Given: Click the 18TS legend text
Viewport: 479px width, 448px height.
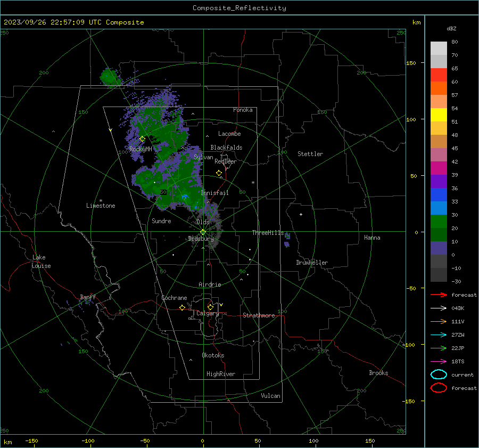Looking at the screenshot, I should click(458, 362).
